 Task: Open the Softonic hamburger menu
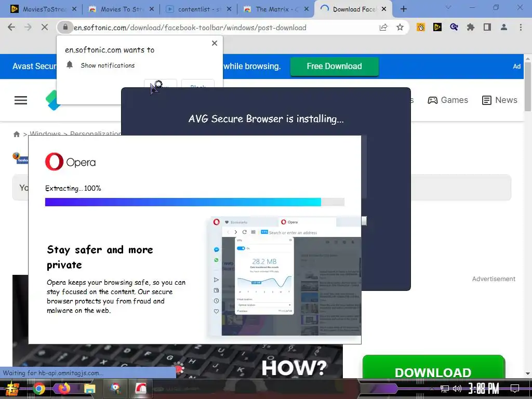tap(21, 100)
